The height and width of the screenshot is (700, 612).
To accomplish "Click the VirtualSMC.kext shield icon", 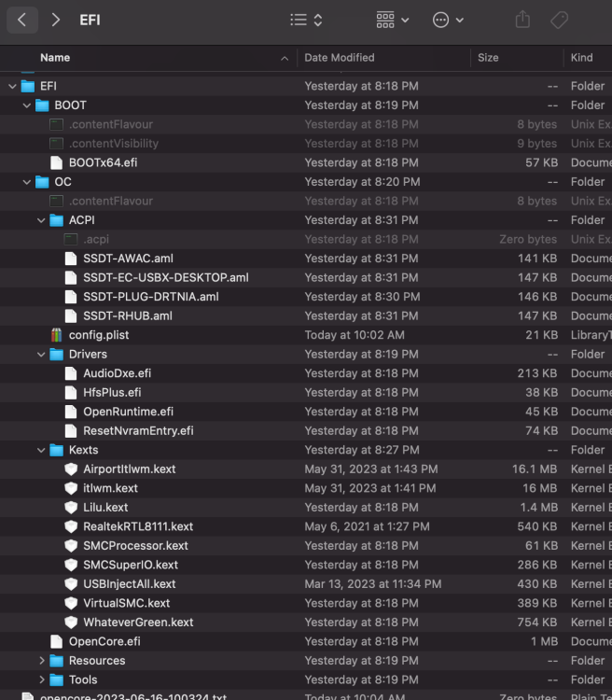I will click(x=71, y=603).
